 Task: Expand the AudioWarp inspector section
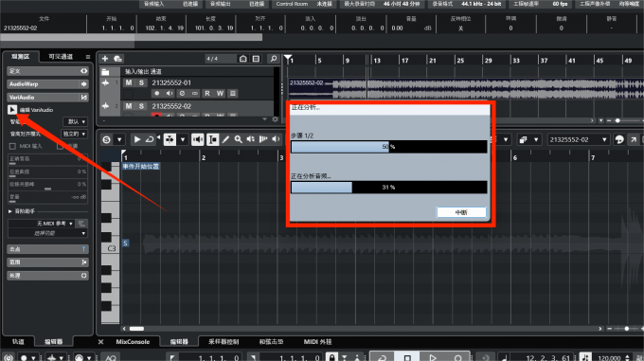click(x=47, y=84)
